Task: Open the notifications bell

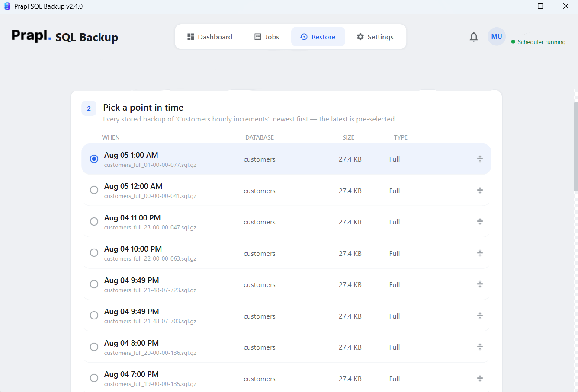Action: pos(474,37)
